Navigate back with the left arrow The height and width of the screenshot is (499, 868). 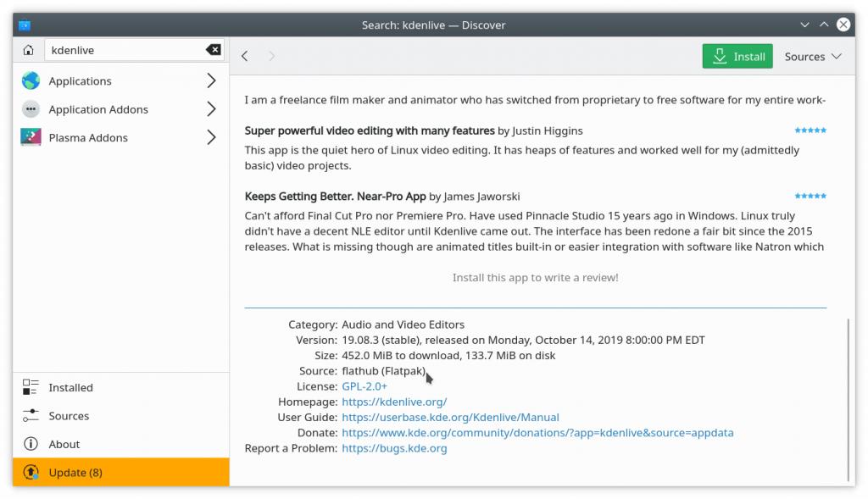pos(245,57)
